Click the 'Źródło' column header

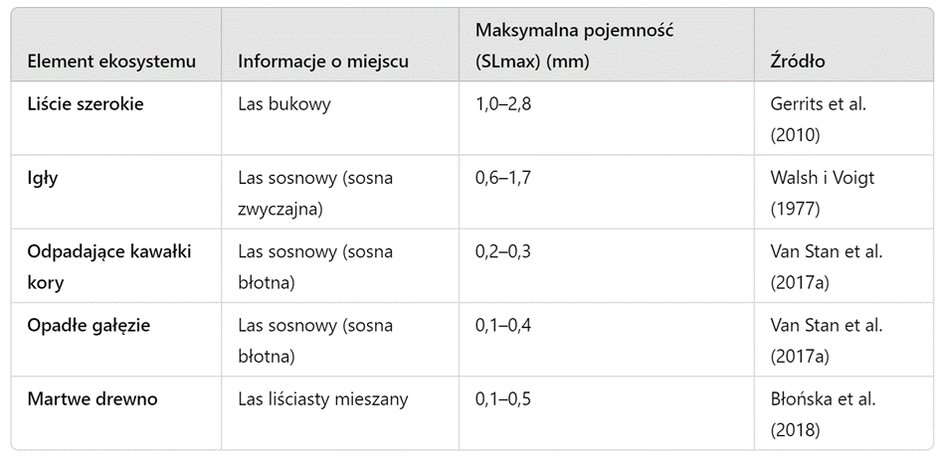(x=797, y=61)
